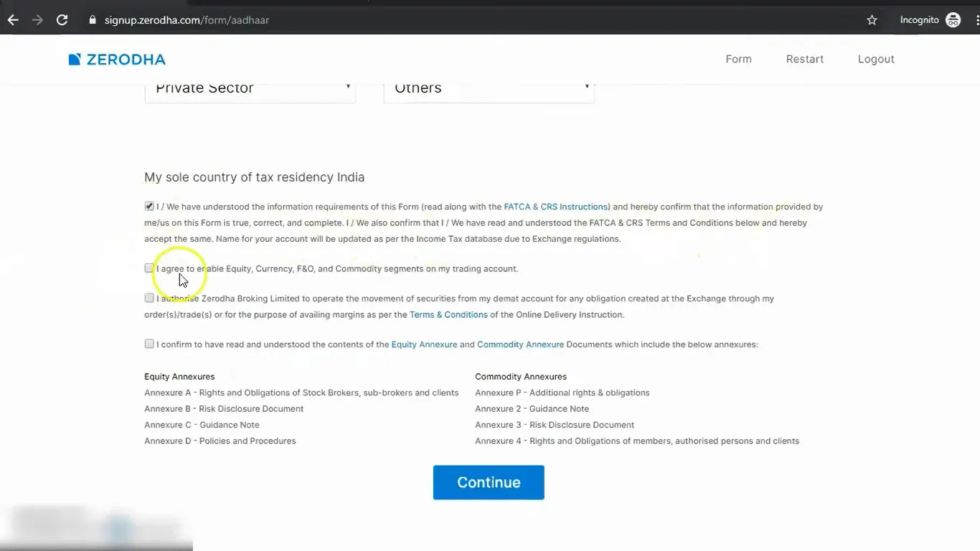Uncheck the FATCA & CRS confirmation checkbox
The height and width of the screenshot is (551, 980).
click(x=149, y=206)
